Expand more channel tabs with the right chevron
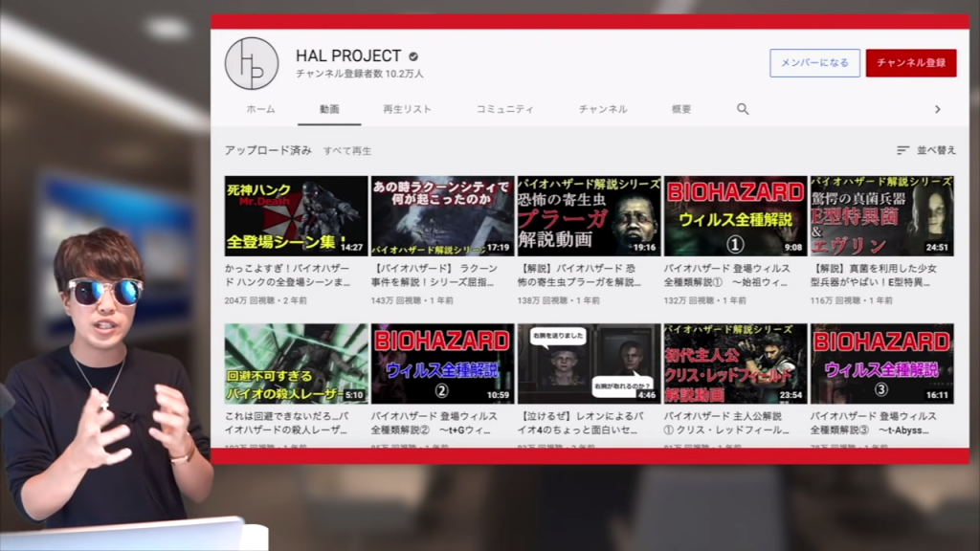The image size is (980, 551). [x=938, y=109]
